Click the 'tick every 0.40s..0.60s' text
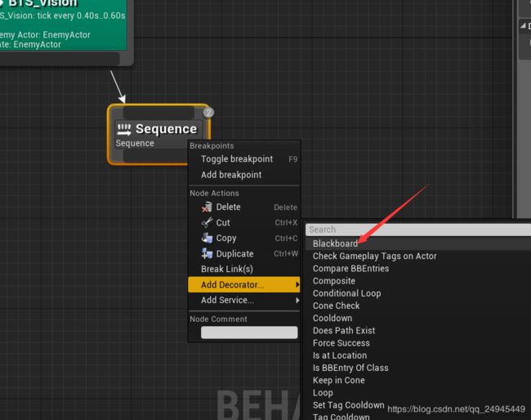531x420 pixels. [x=81, y=16]
